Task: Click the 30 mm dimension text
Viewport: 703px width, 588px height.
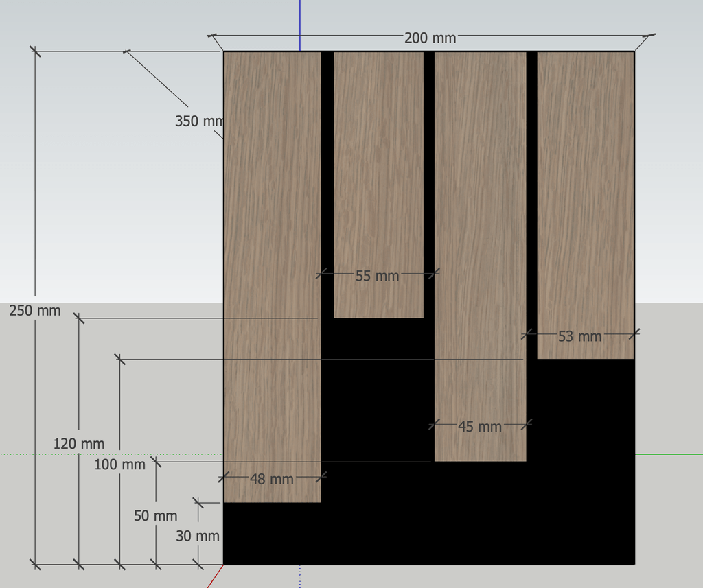Action: [x=197, y=536]
